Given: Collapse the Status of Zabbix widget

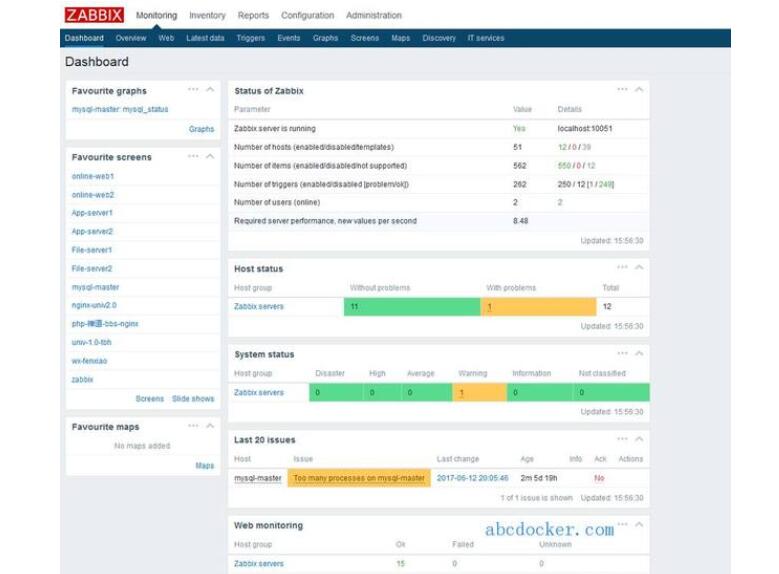Looking at the screenshot, I should coord(639,89).
